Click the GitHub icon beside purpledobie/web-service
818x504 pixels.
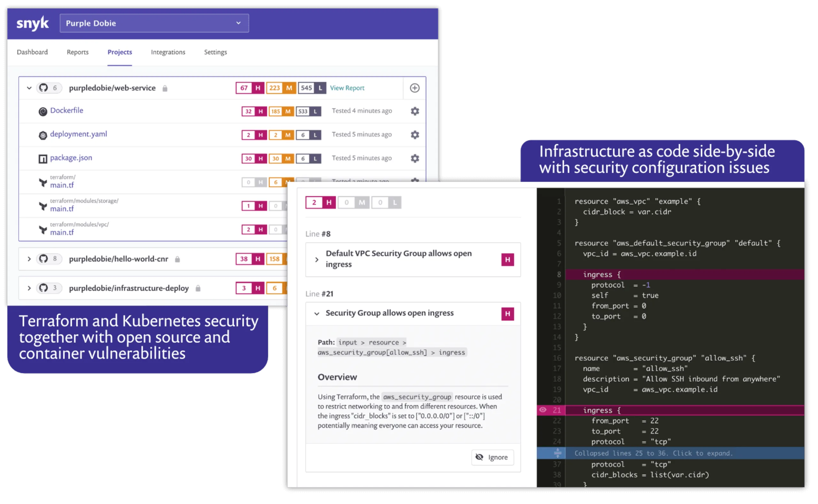coord(43,88)
